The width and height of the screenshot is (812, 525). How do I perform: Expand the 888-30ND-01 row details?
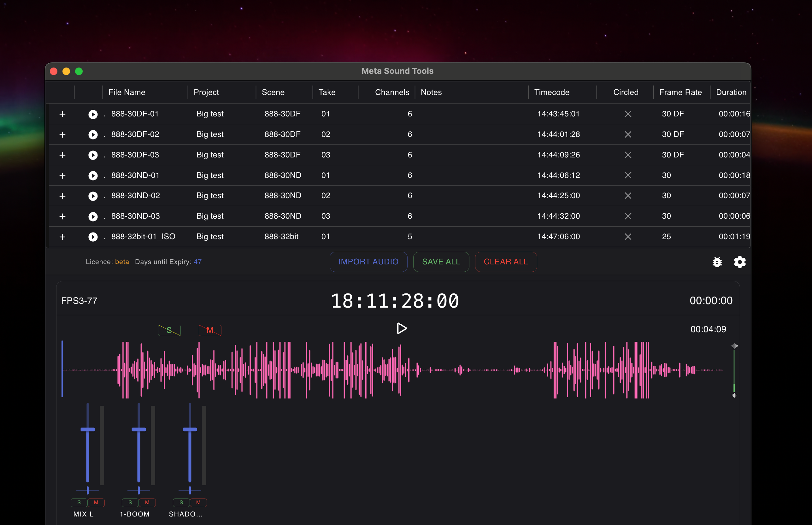coord(62,175)
